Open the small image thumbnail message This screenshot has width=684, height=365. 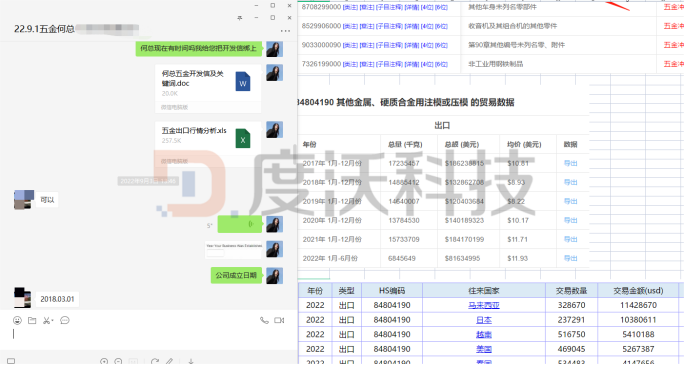(233, 250)
